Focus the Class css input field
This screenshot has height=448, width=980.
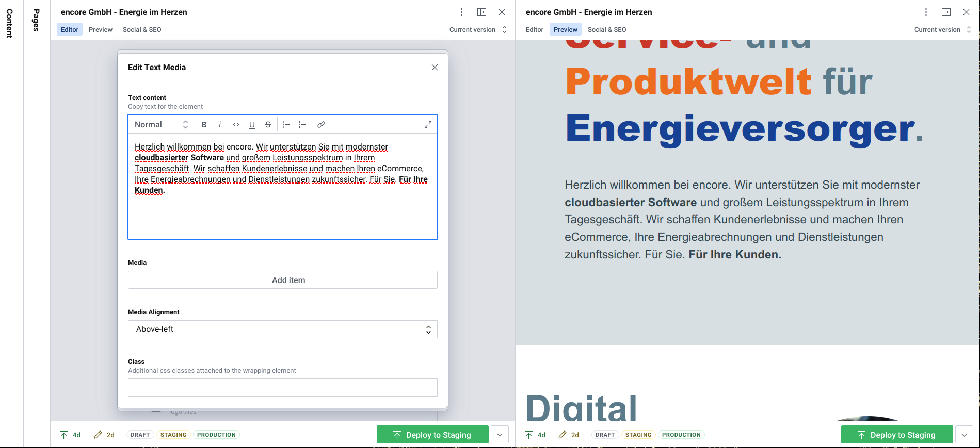(x=283, y=388)
